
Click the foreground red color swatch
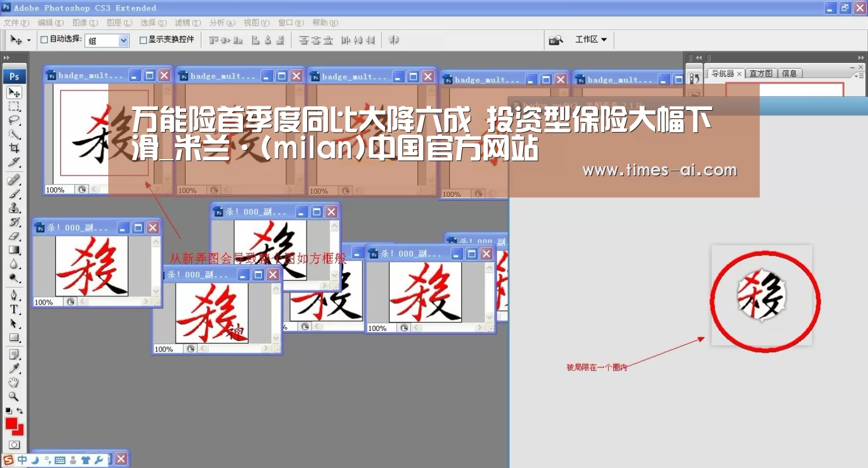point(11,424)
